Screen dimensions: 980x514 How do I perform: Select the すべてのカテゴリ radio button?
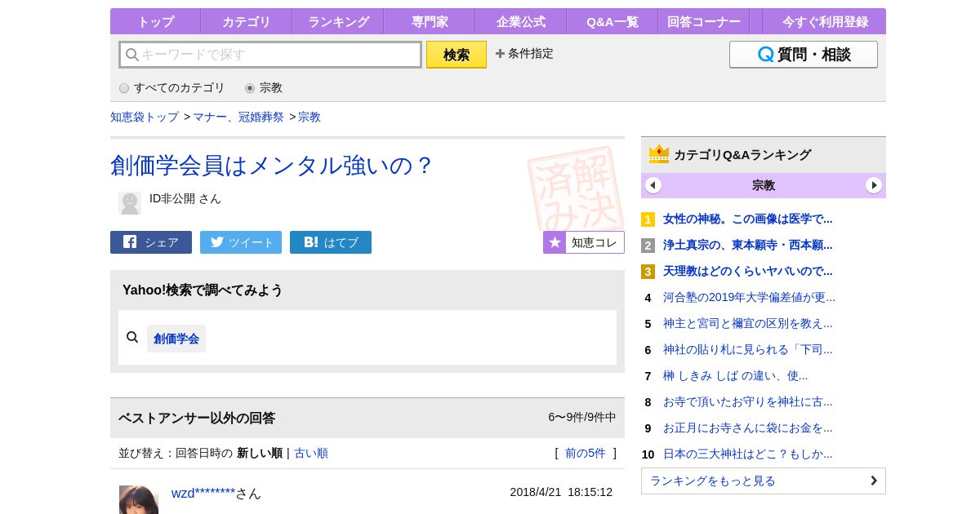coord(124,88)
